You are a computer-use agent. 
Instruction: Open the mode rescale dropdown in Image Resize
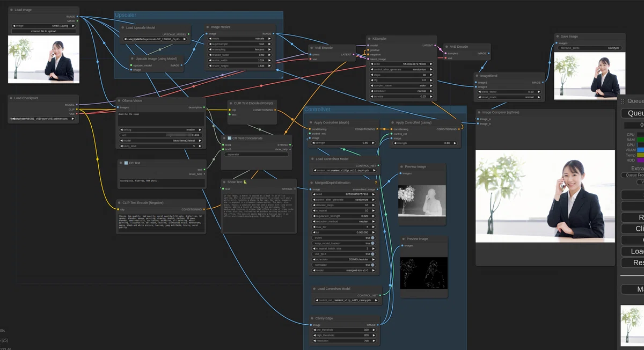pos(240,39)
